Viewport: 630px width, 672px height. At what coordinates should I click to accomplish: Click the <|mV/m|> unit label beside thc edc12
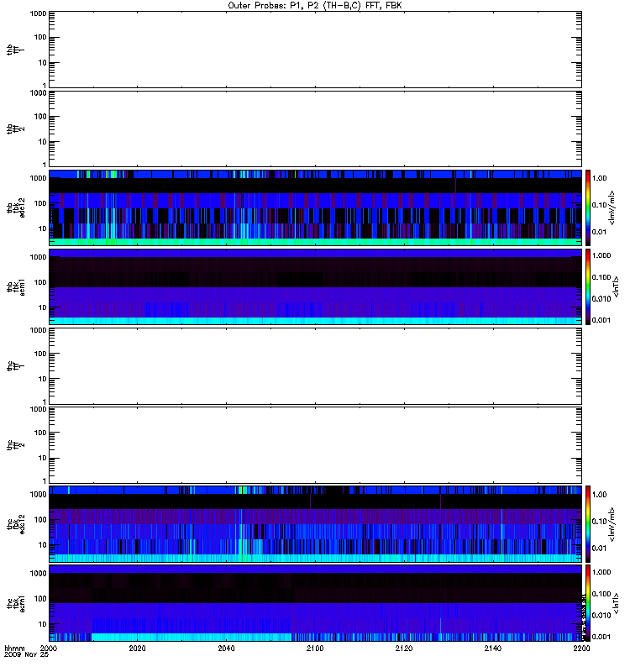coord(612,524)
